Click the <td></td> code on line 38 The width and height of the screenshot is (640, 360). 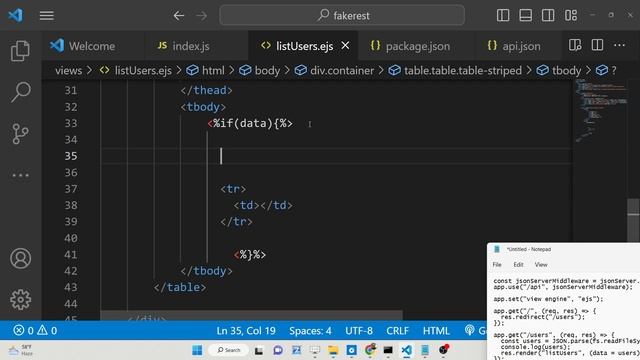pos(263,205)
